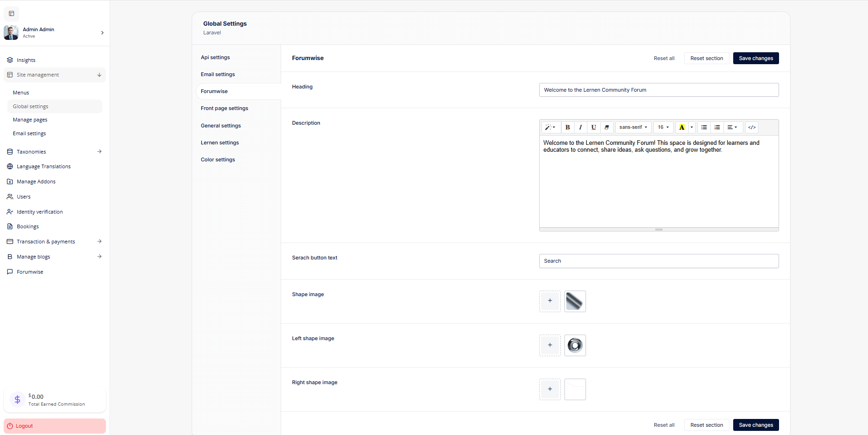Viewport: 868px width, 435px height.
Task: Select Manage pages in the sidebar
Action: coord(30,120)
